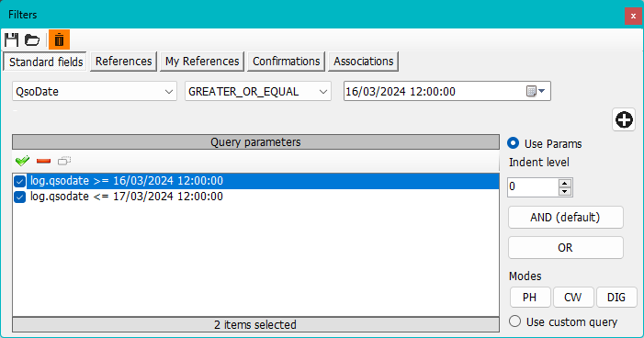Delete filter using the orange trash icon
Viewport: 644px width, 338px height.
tap(59, 39)
